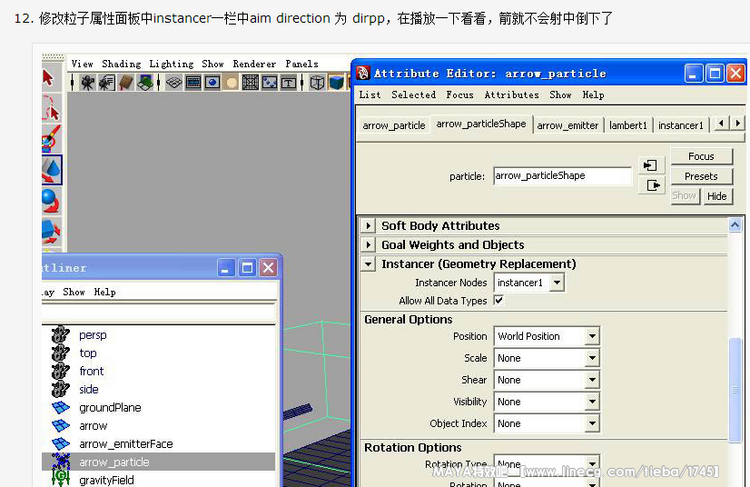Expand Goal Weights and Objects section
Screen dimensions: 750x487
point(368,244)
